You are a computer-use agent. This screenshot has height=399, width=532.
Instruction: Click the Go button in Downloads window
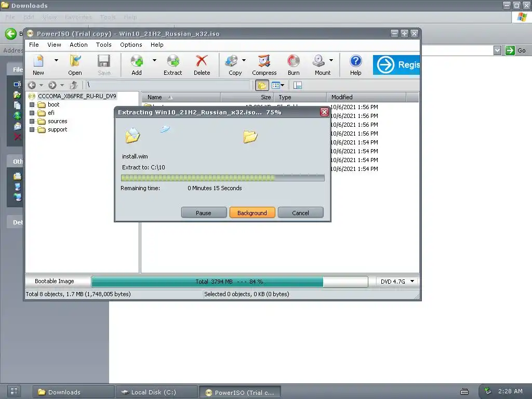[516, 50]
